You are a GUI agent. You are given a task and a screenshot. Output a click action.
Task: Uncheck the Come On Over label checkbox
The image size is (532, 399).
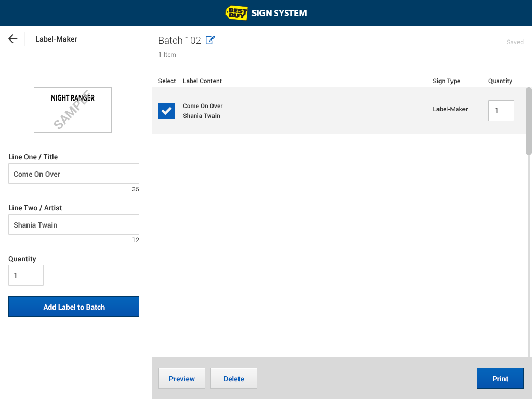(x=167, y=111)
